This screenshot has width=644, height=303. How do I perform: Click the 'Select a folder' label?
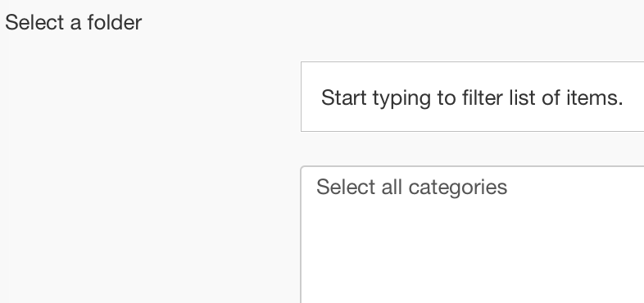[x=73, y=22]
